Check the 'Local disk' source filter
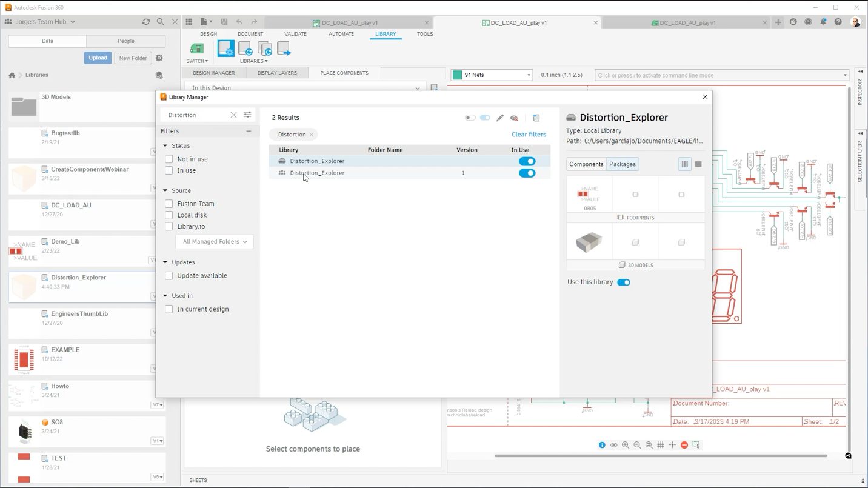868x488 pixels. (169, 215)
